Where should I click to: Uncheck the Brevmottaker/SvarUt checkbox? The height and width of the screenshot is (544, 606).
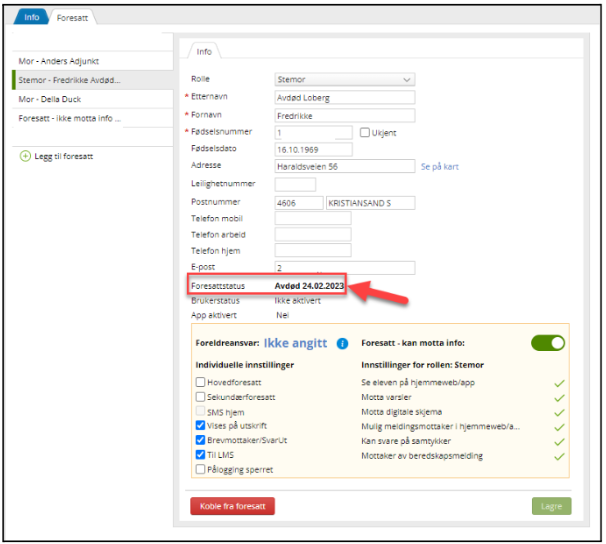tap(200, 439)
